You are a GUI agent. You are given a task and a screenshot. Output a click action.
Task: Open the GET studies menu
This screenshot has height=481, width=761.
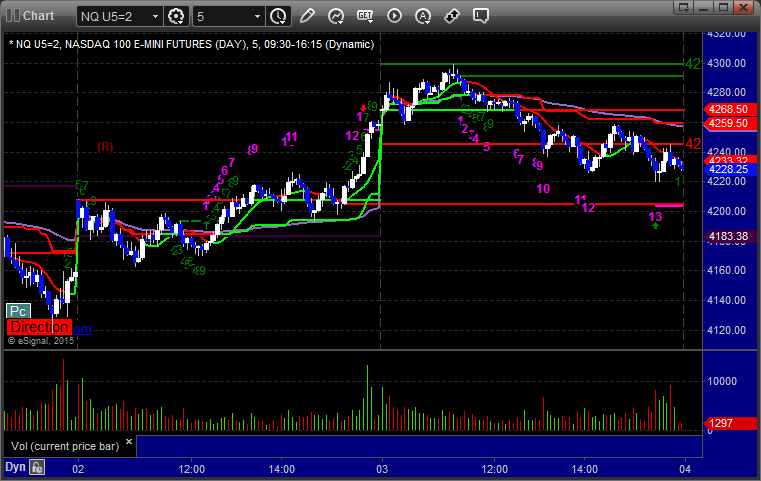coord(365,16)
